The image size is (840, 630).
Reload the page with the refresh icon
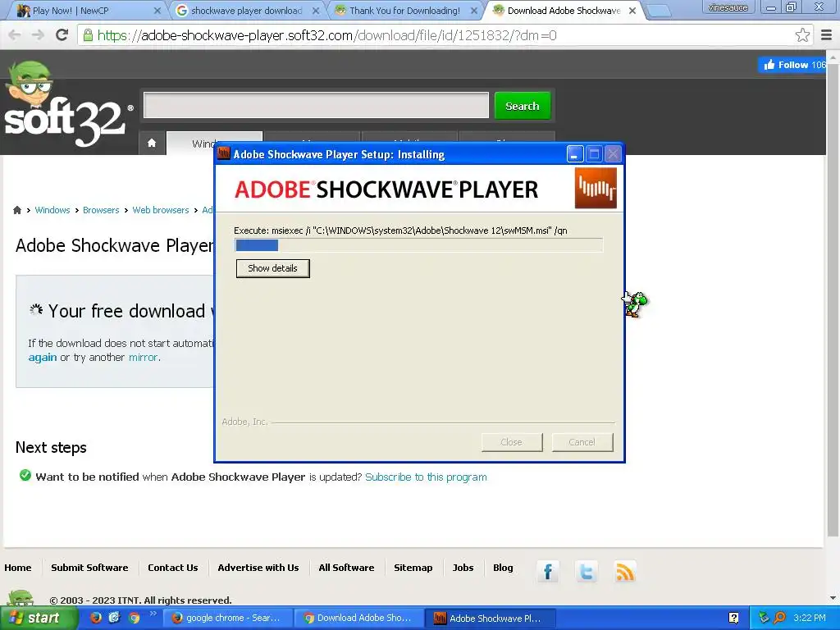(x=62, y=35)
